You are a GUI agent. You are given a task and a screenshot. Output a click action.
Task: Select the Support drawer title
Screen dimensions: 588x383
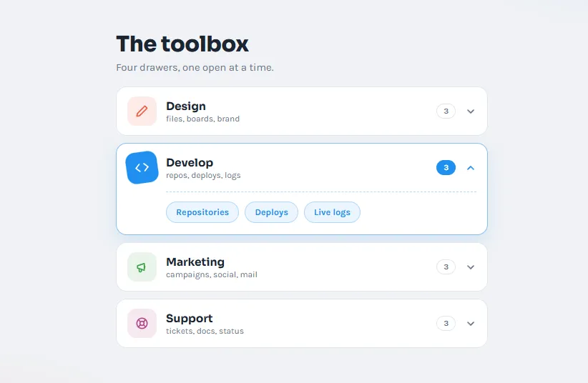[190, 319]
